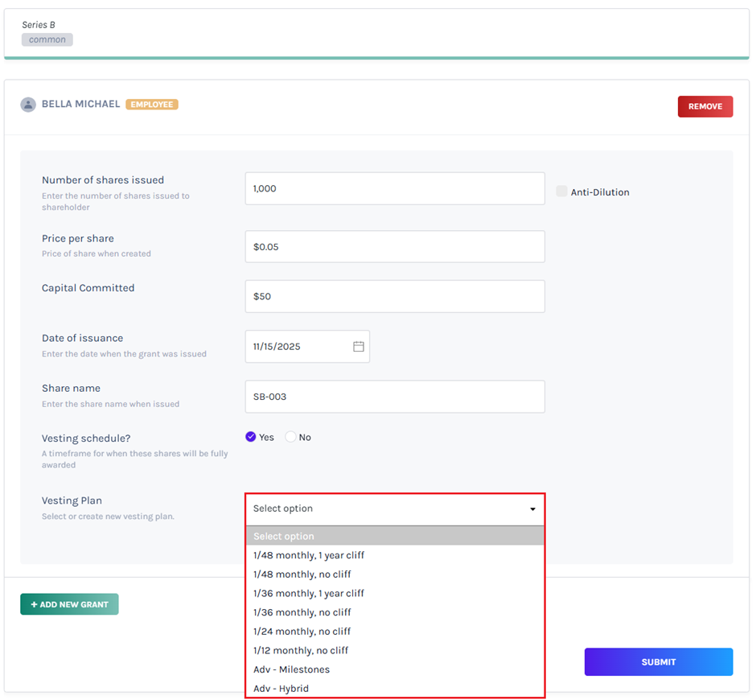Edit the Share name SB-003 field
Screen dimensions: 756x700
click(394, 397)
